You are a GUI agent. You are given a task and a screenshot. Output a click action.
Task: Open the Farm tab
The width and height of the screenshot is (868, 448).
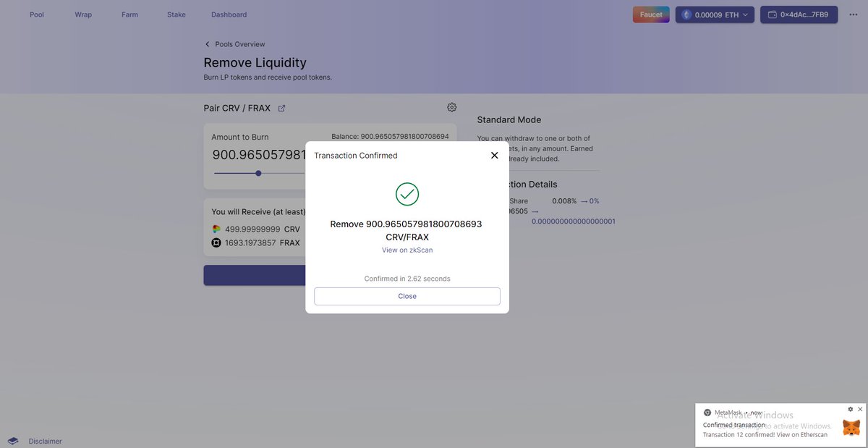(129, 14)
